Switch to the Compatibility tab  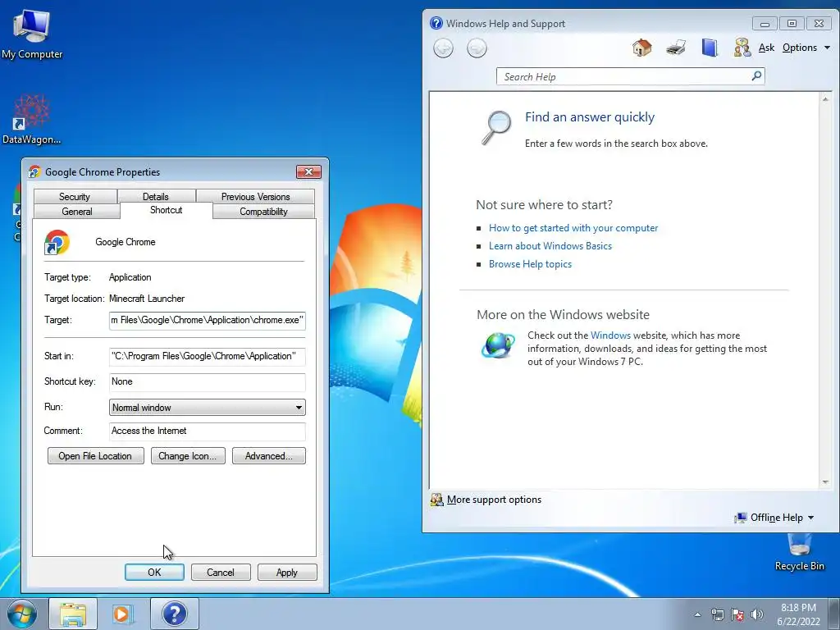pyautogui.click(x=263, y=212)
